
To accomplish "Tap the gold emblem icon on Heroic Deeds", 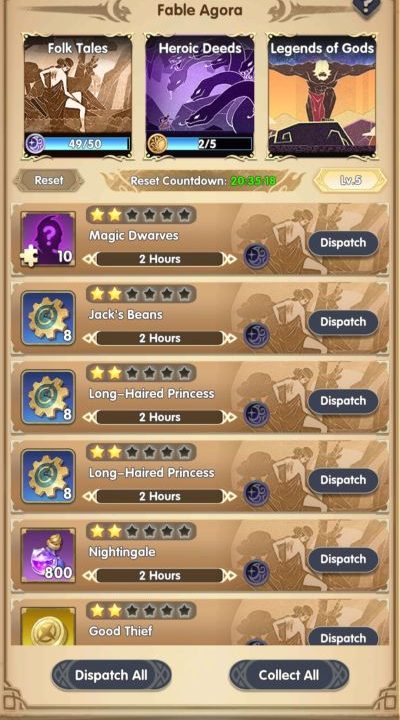I will (157, 144).
